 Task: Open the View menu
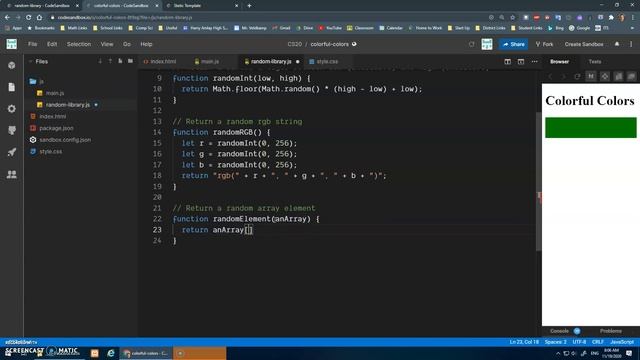107,44
